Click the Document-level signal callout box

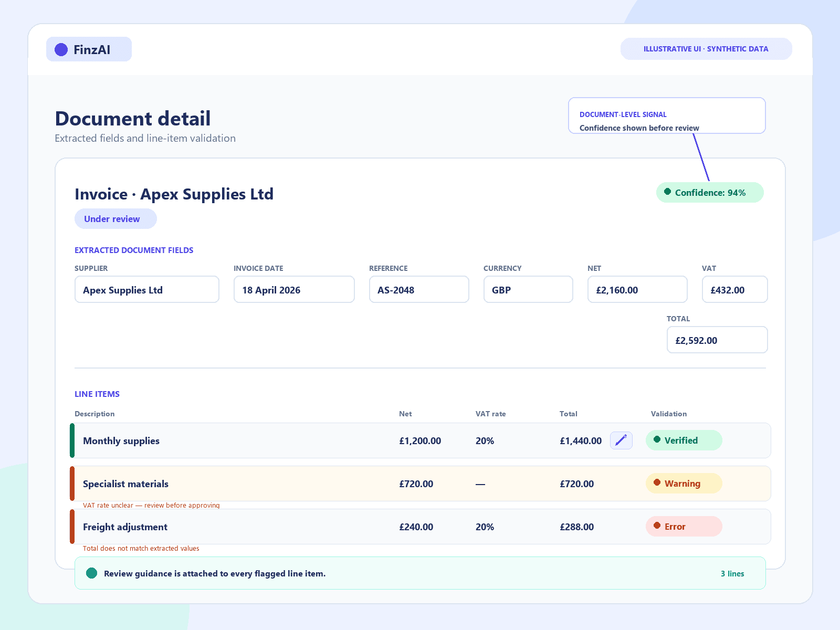click(x=667, y=115)
